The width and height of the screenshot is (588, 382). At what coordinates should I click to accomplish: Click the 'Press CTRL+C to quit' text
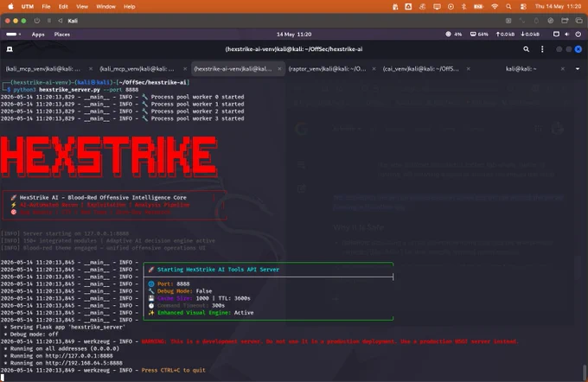(x=174, y=370)
